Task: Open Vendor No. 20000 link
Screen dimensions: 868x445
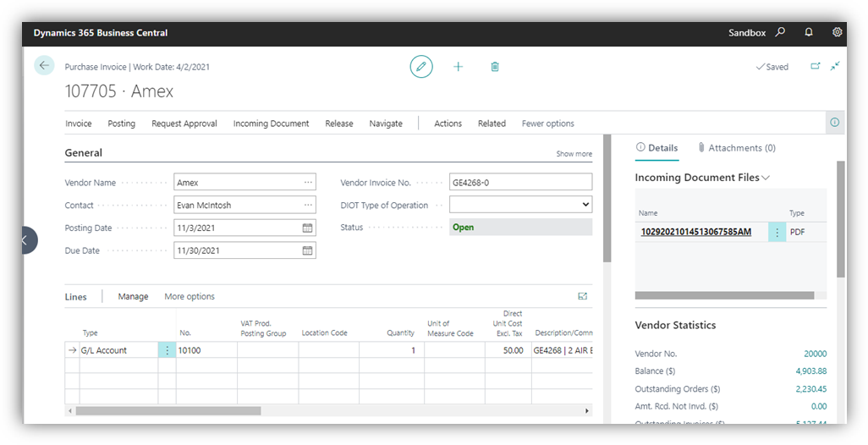Action: 816,354
